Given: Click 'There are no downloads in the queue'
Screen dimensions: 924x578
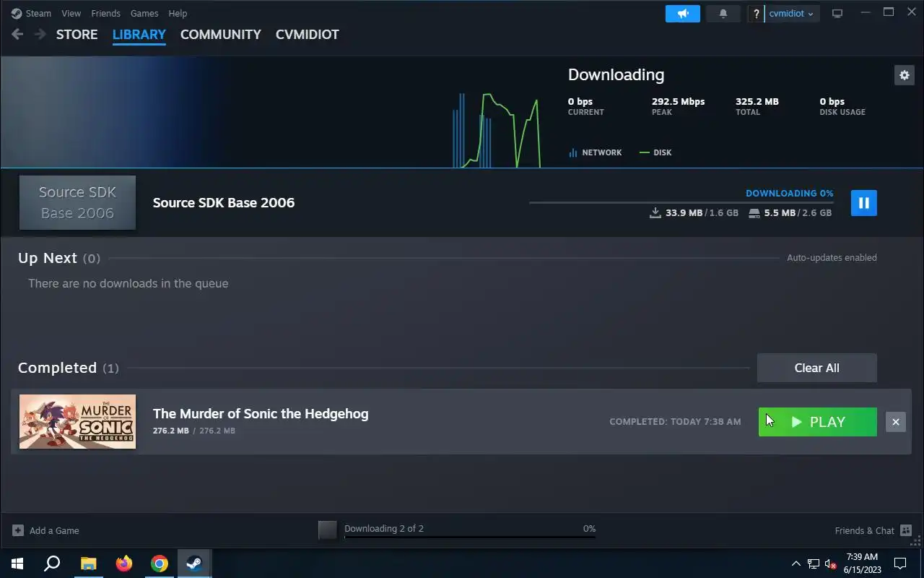Looking at the screenshot, I should tap(128, 283).
